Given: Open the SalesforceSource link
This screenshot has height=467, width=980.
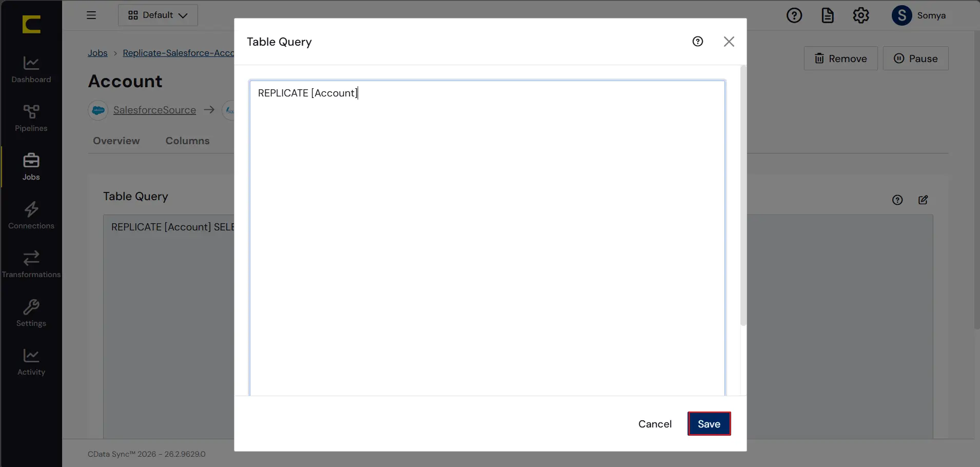Looking at the screenshot, I should pyautogui.click(x=154, y=110).
